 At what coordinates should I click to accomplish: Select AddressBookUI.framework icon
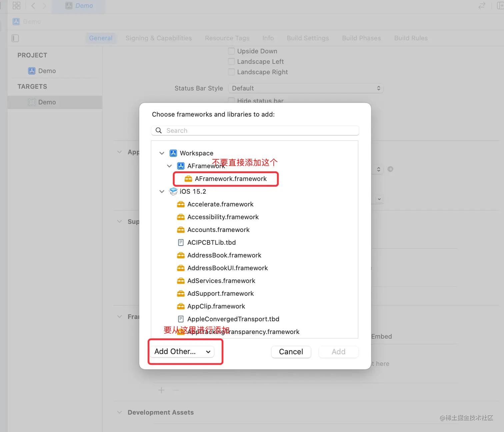pyautogui.click(x=181, y=268)
